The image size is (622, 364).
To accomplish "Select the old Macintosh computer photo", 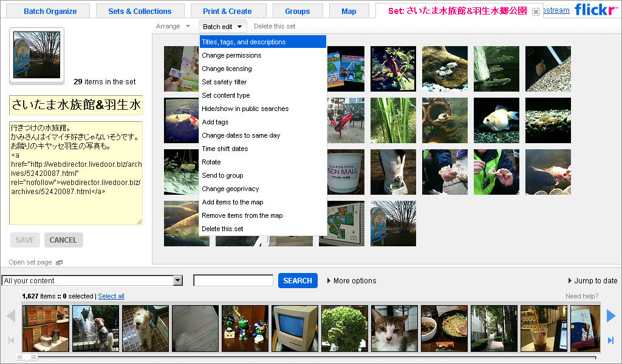I will point(295,328).
